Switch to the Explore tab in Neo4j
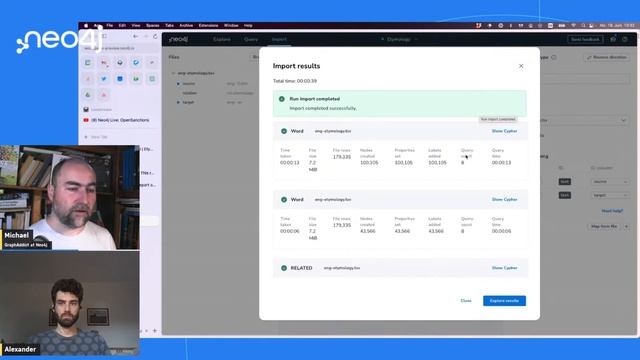Screen dimensions: 640x360 (222, 40)
